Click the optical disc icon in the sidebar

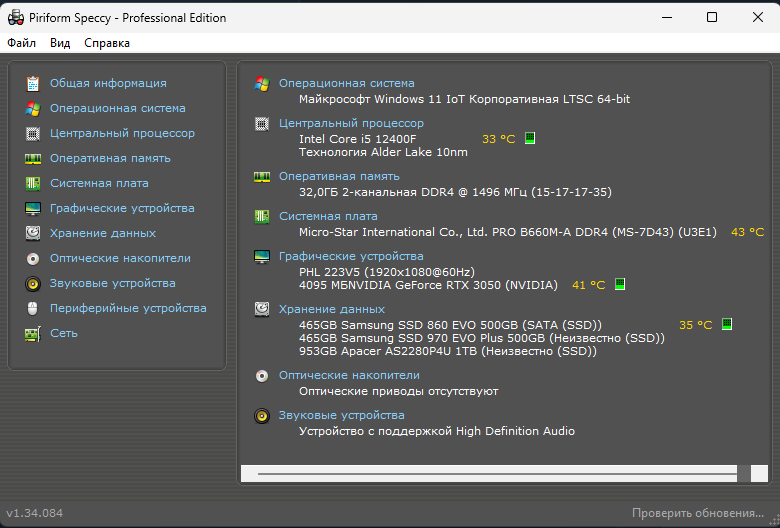pos(33,258)
